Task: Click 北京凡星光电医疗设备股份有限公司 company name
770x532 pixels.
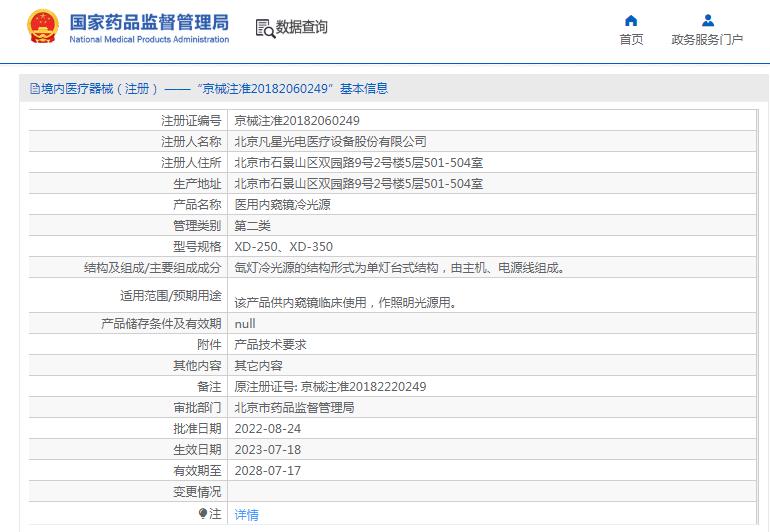Action: coord(330,141)
